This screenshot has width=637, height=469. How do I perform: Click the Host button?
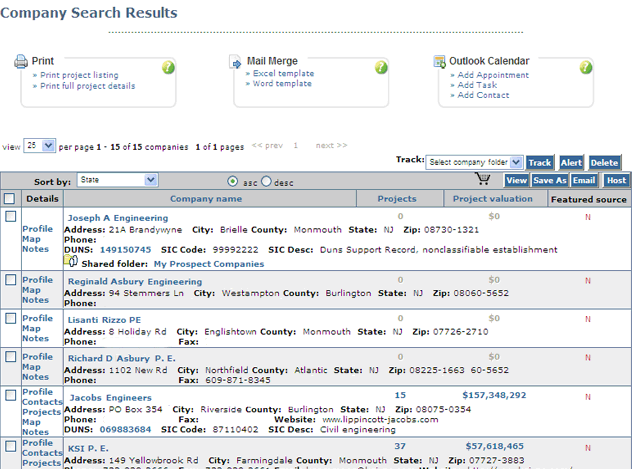[x=616, y=180]
